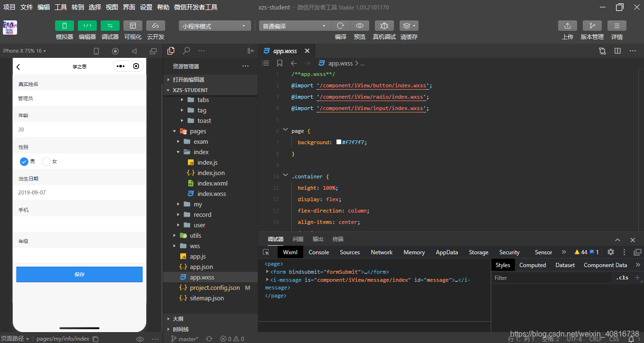This screenshot has height=343, width=644.
Task: Open Cloud Development (云开发)
Action: coord(156,26)
